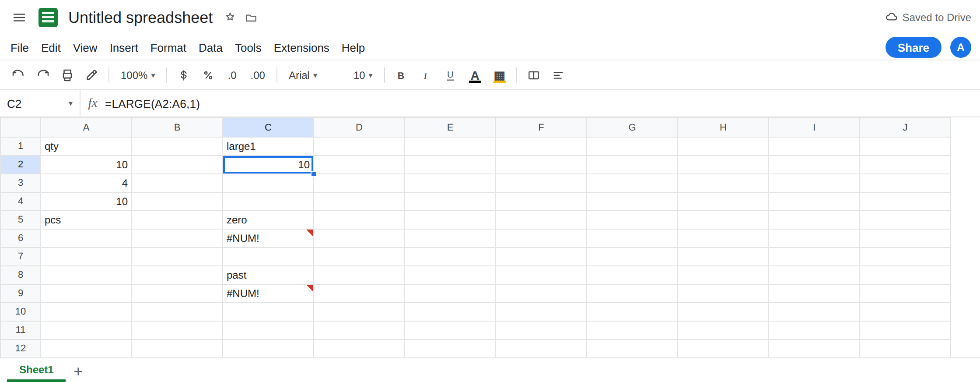Image resolution: width=980 pixels, height=382 pixels.
Task: Select row 7 header
Action: [x=21, y=256]
